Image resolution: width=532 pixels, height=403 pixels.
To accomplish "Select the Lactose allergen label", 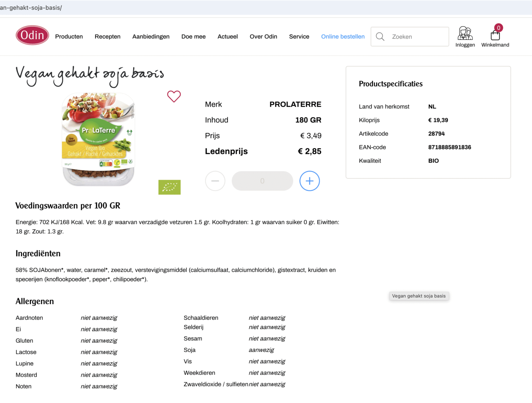I will (26, 352).
